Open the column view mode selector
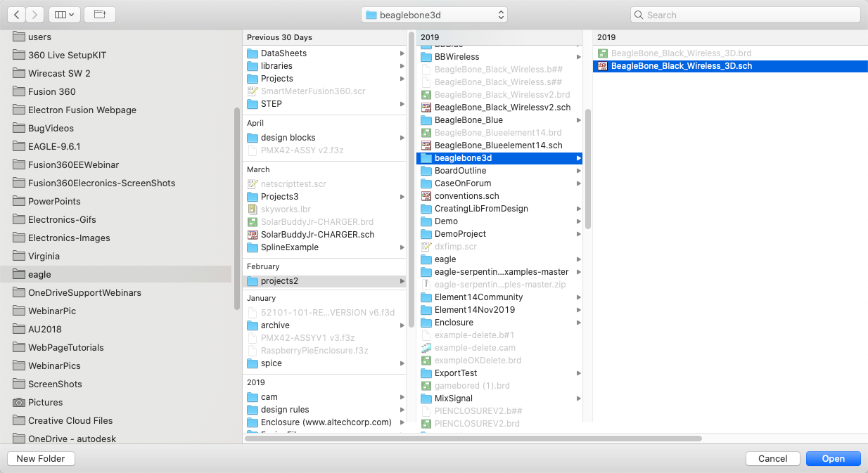Image resolution: width=868 pixels, height=473 pixels. [x=65, y=14]
